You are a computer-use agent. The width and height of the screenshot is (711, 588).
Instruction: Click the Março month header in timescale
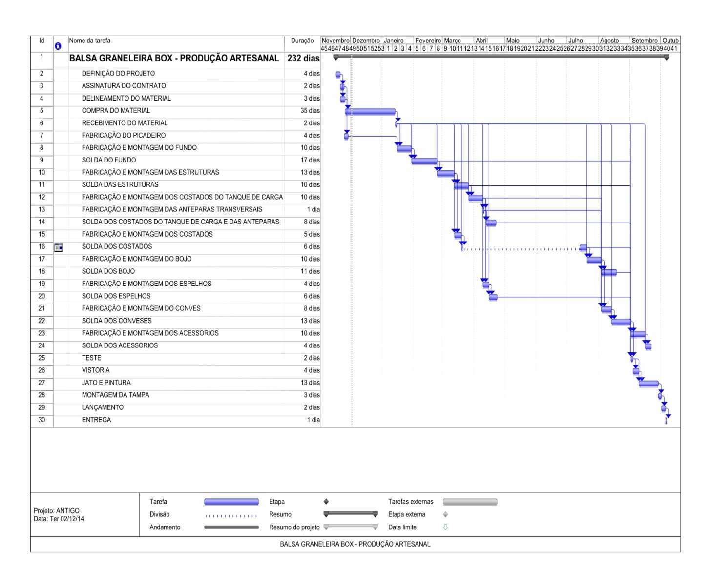point(452,41)
